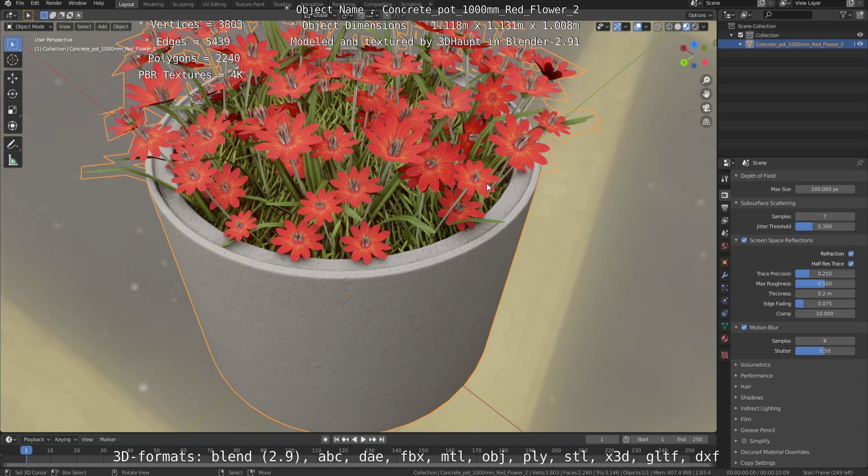Expand the Performance panel
The image size is (868, 476).
tap(756, 375)
